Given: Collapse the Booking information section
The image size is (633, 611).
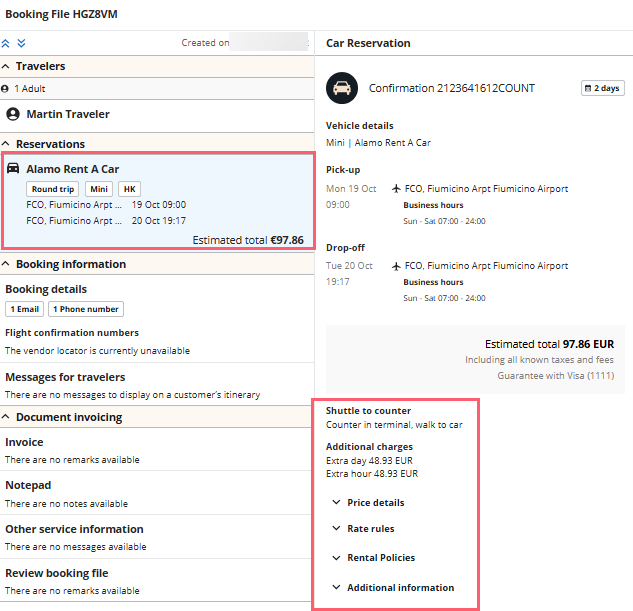Looking at the screenshot, I should (x=6, y=264).
